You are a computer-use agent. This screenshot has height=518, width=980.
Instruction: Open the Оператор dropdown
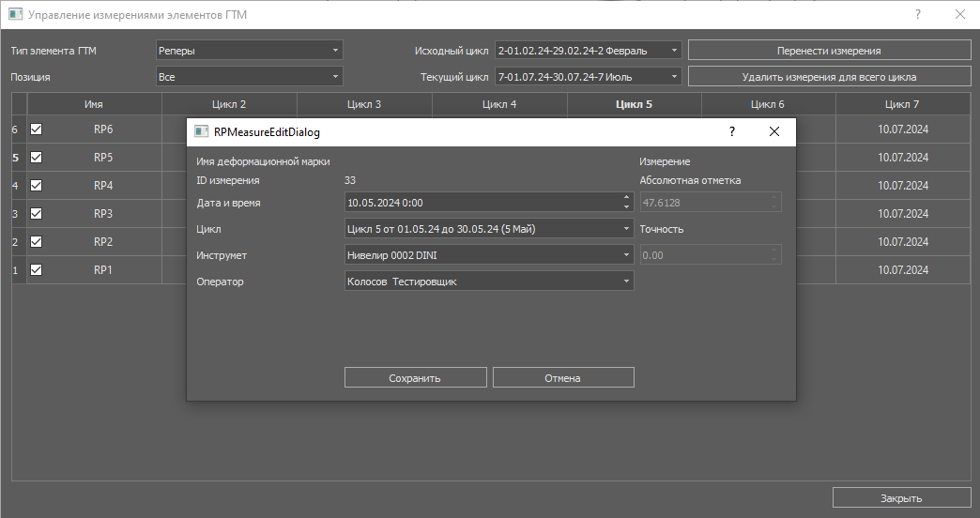(489, 281)
